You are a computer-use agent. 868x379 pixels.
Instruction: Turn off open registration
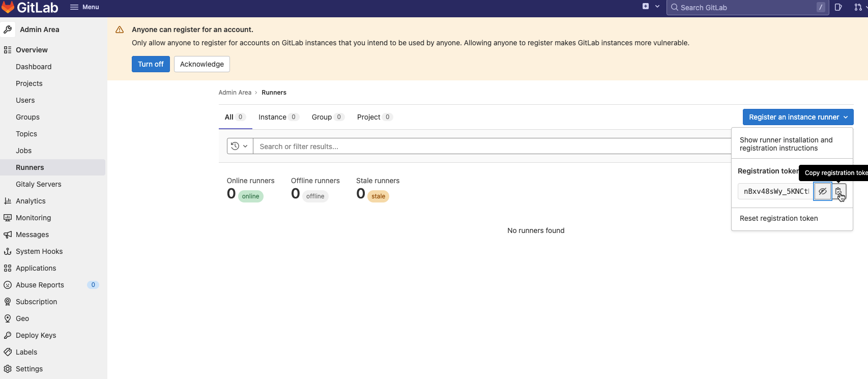click(151, 64)
